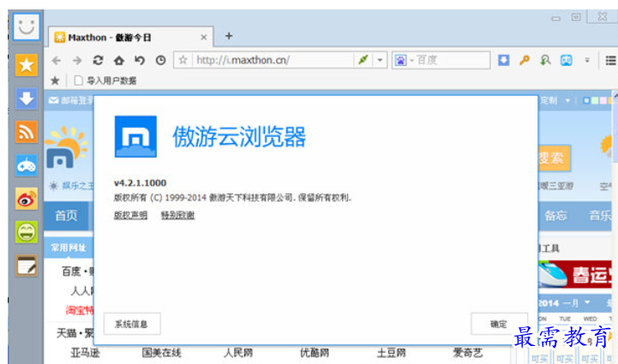Open address bar dropdown arrow

(380, 60)
